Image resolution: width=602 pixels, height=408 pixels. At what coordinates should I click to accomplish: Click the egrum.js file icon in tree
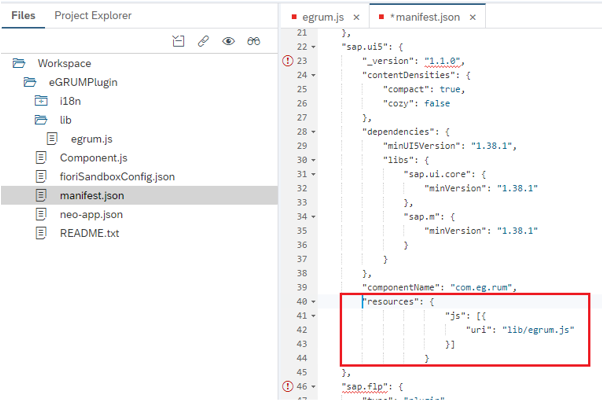(52, 139)
